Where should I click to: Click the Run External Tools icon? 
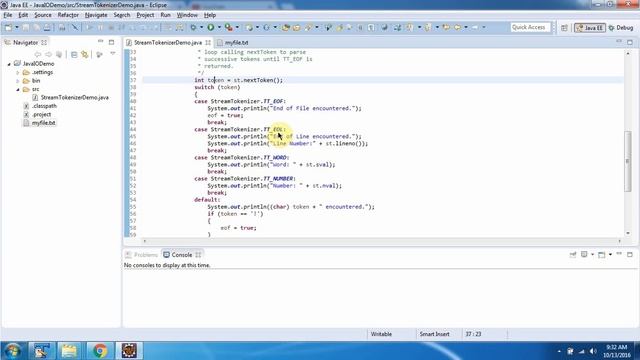[229, 27]
